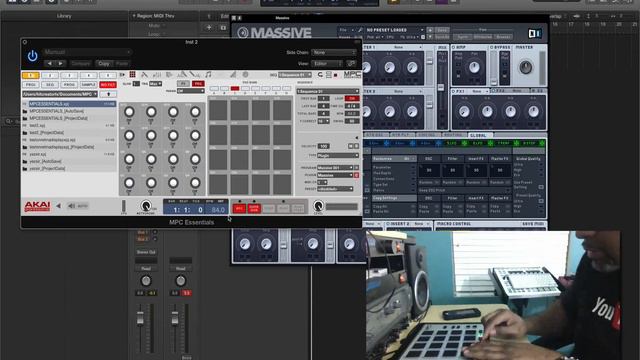640x360 pixels.
Task: Click the Save button in Massive header
Action: click(442, 30)
